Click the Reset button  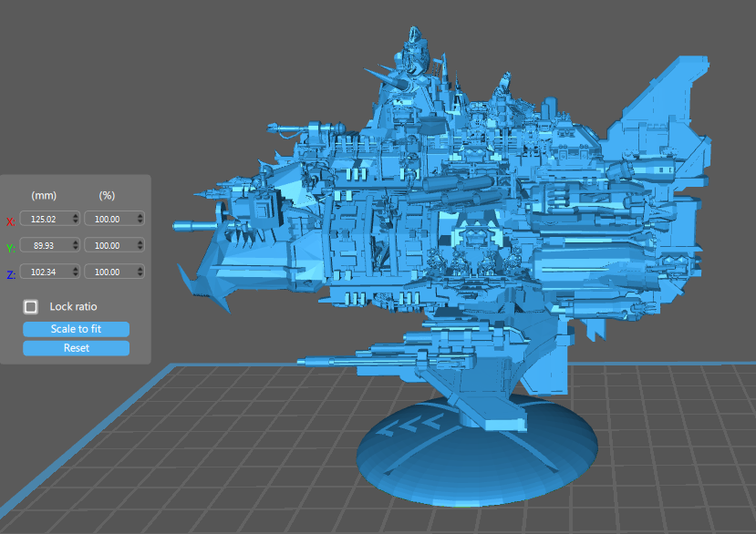[x=77, y=348]
